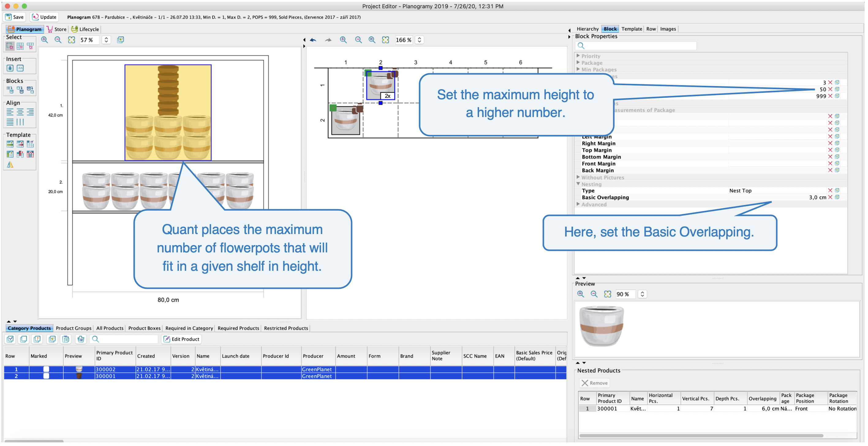Image resolution: width=868 pixels, height=446 pixels.
Task: Click Remove in Nested Products
Action: pos(595,383)
